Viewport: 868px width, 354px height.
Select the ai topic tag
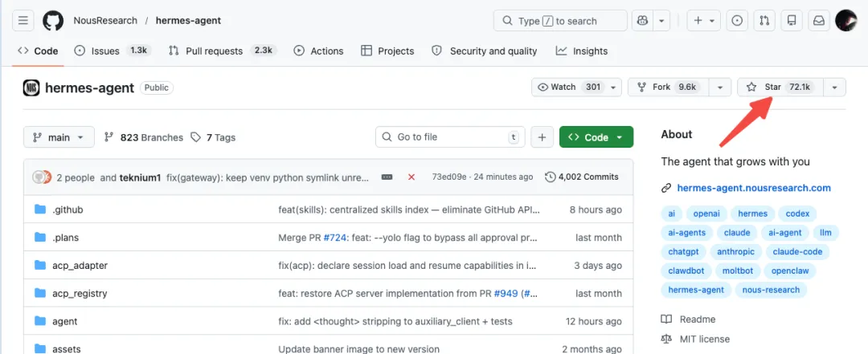(x=671, y=214)
